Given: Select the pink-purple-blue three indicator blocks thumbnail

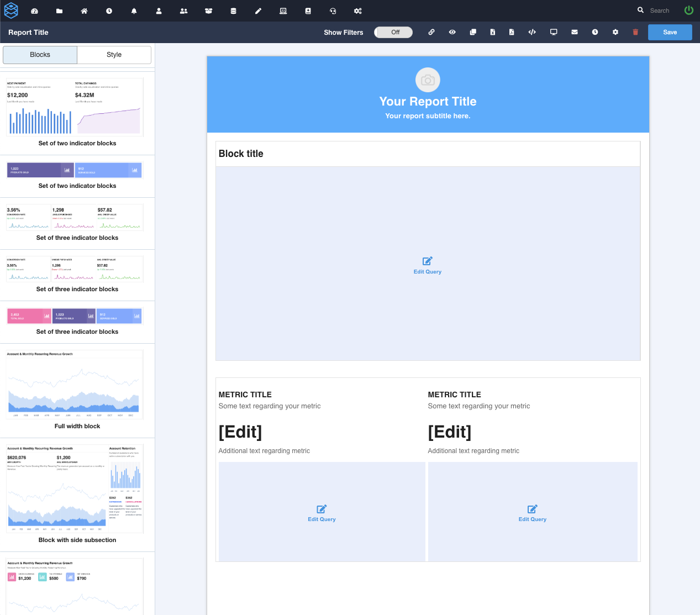Looking at the screenshot, I should click(x=75, y=316).
